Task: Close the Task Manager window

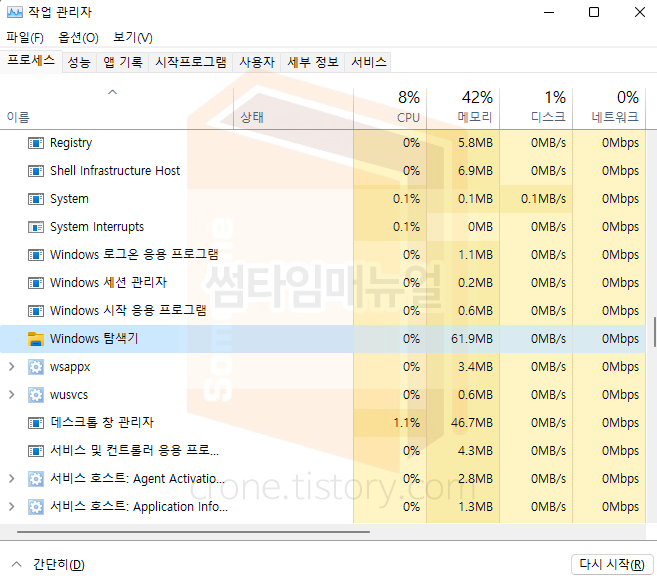Action: (x=640, y=12)
